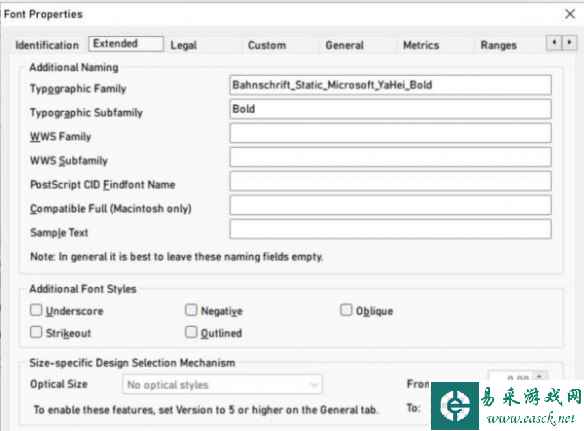Click the WWS Family label
Viewport: 584px width, 431px height.
[61, 137]
